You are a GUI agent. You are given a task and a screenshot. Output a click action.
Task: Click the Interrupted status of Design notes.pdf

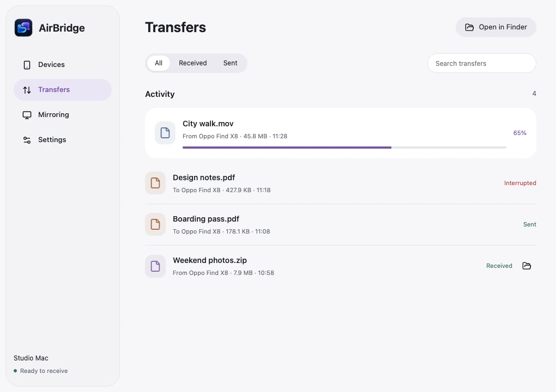click(x=520, y=183)
